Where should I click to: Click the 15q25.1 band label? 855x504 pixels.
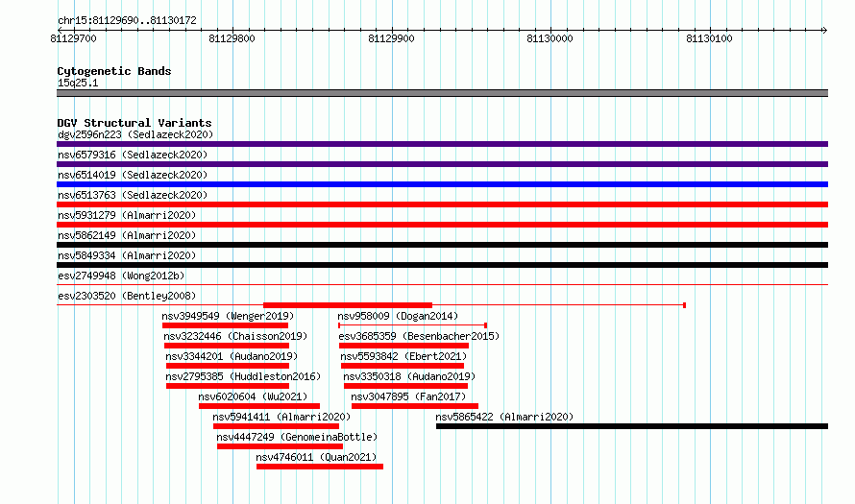coord(78,83)
